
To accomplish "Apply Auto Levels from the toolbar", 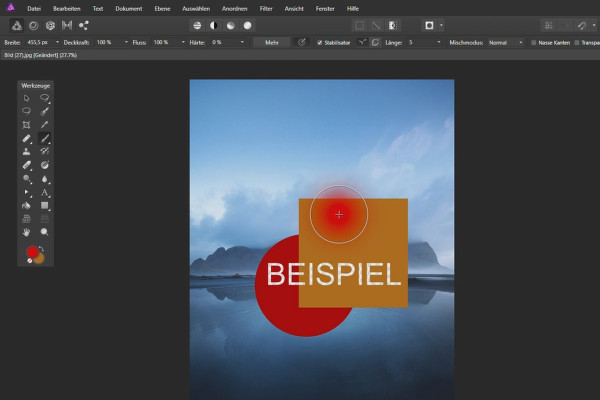I will [x=197, y=26].
